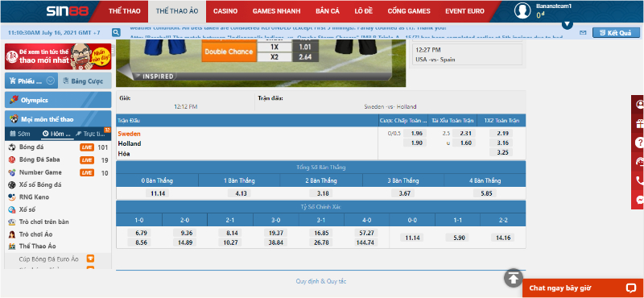Switch to the Trực tiếp tab
This screenshot has width=644, height=298.
pos(91,134)
